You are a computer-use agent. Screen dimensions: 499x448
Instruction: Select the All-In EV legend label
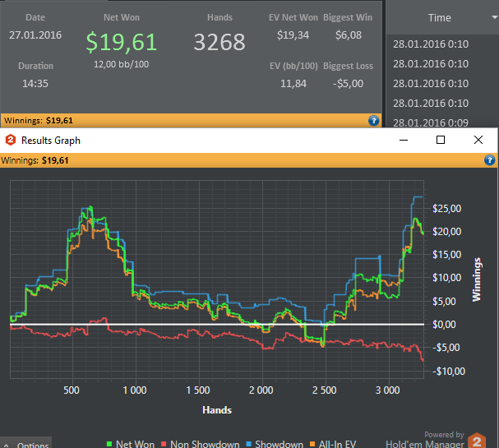coord(337,444)
